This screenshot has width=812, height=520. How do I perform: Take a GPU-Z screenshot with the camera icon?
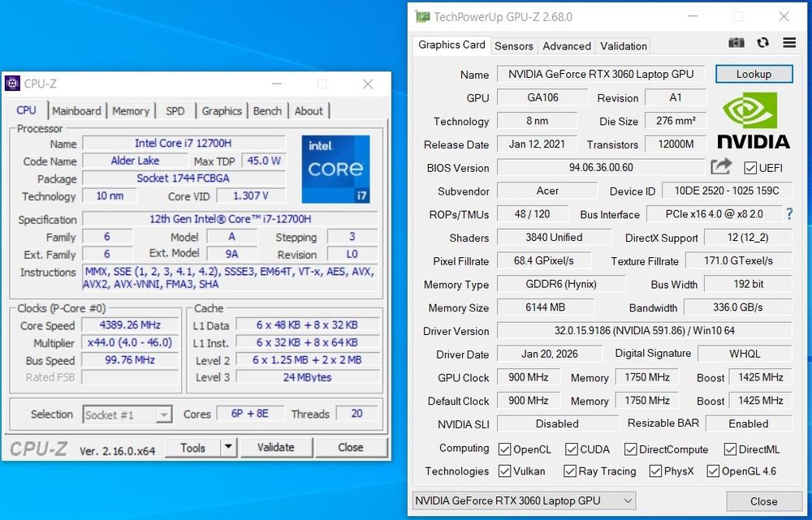tap(736, 43)
